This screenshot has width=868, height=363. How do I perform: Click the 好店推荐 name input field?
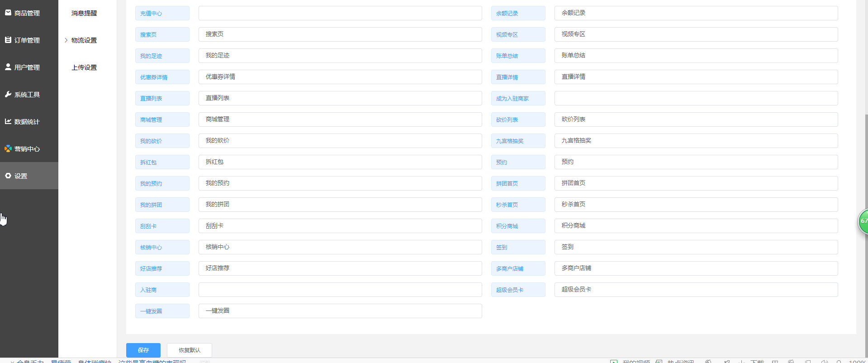click(x=340, y=268)
